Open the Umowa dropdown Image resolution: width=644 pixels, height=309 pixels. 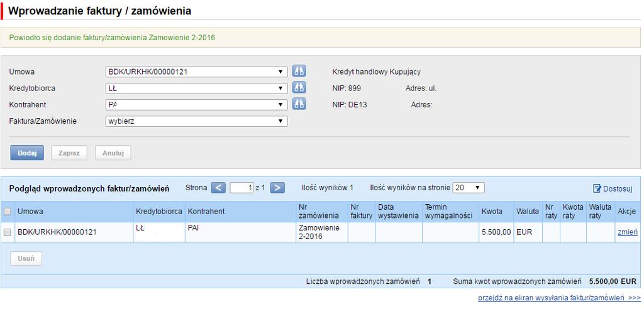(x=196, y=72)
